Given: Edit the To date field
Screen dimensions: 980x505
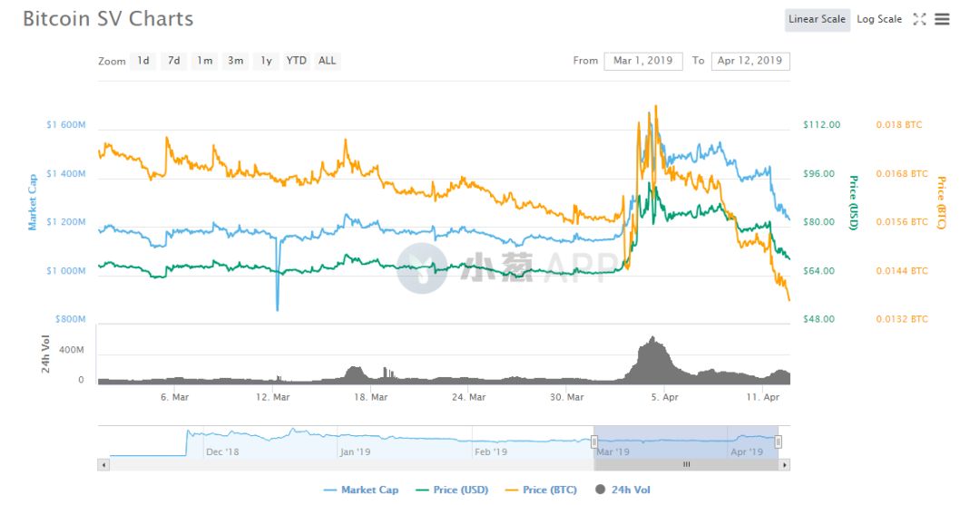Looking at the screenshot, I should pyautogui.click(x=750, y=61).
